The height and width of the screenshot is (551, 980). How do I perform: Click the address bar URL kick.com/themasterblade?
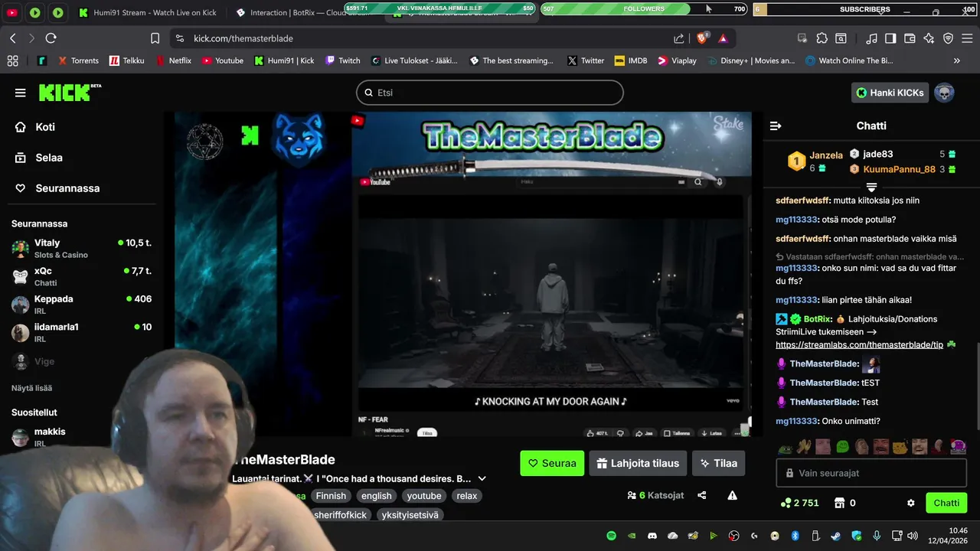pos(243,38)
